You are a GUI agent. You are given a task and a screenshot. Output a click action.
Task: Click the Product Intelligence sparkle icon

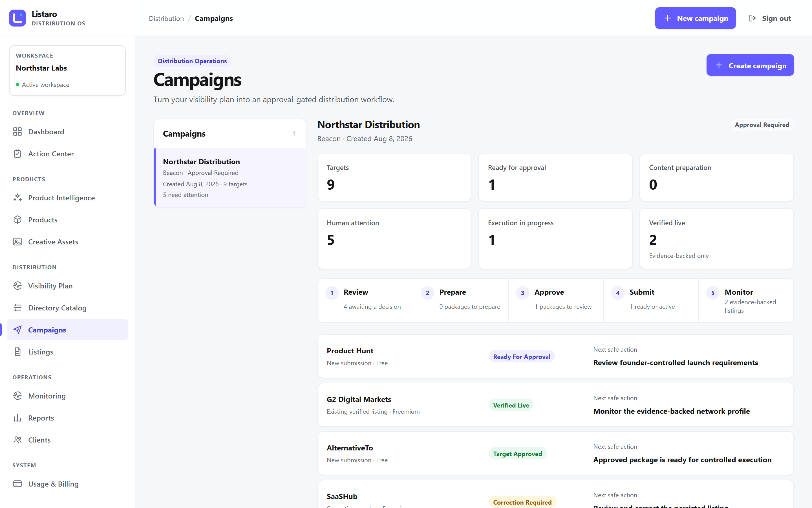tap(17, 198)
